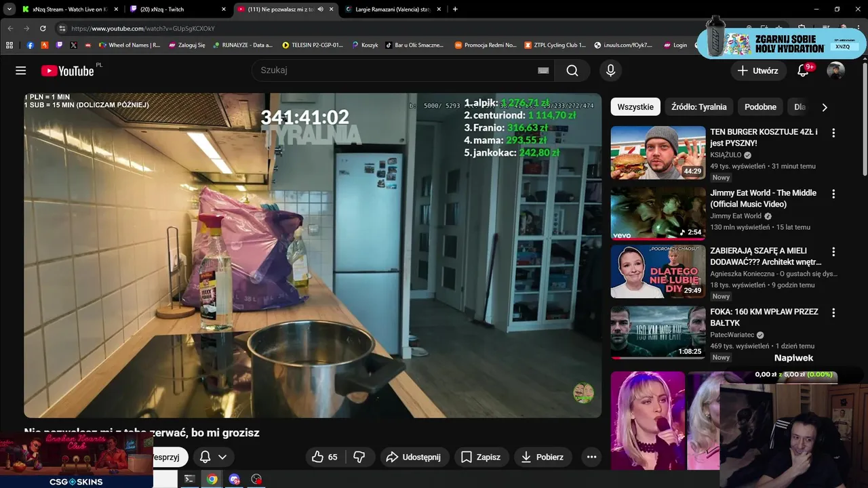Go to the YouTube home logo

(x=67, y=70)
